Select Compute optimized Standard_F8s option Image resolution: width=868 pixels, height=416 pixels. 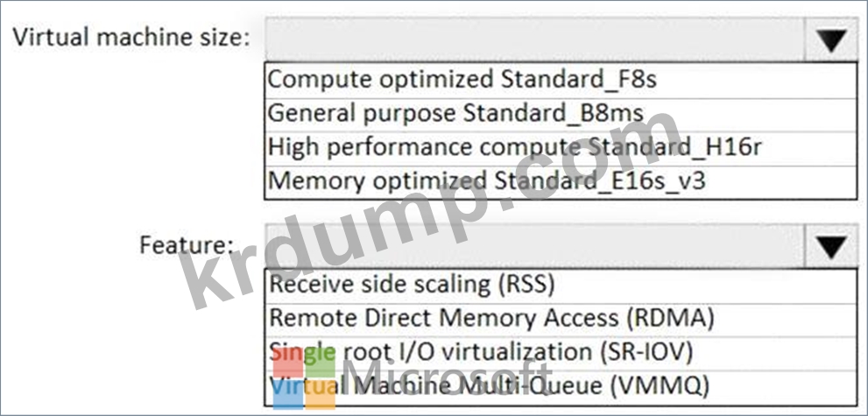[x=561, y=81]
